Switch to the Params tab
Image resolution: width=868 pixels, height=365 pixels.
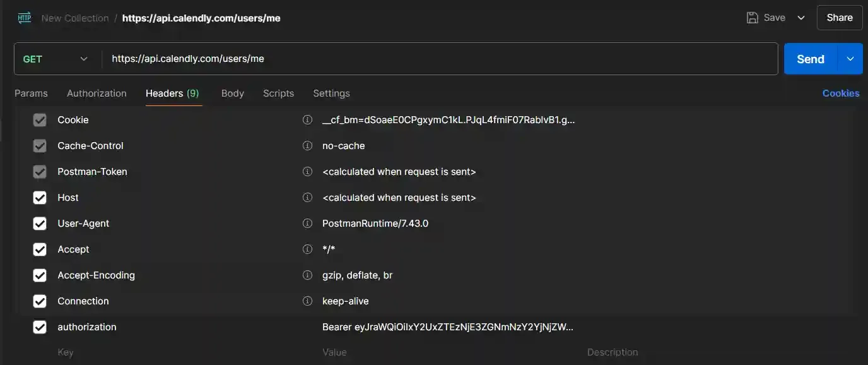(31, 93)
